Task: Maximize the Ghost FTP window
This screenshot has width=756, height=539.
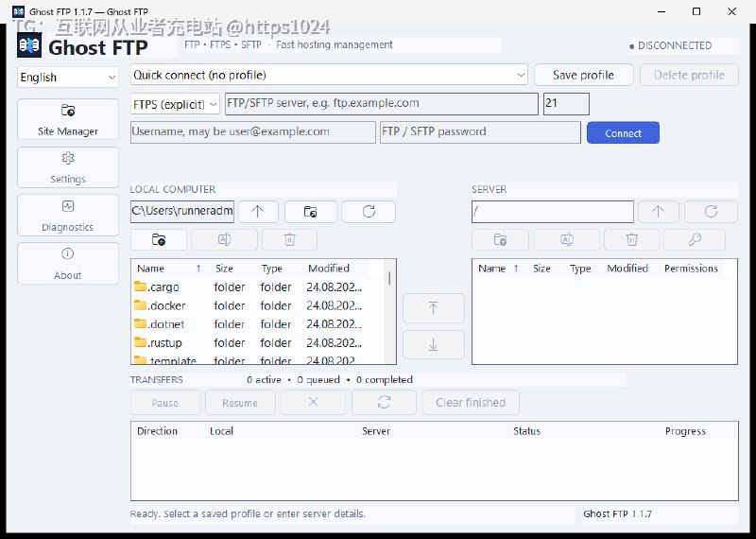Action: [x=696, y=11]
